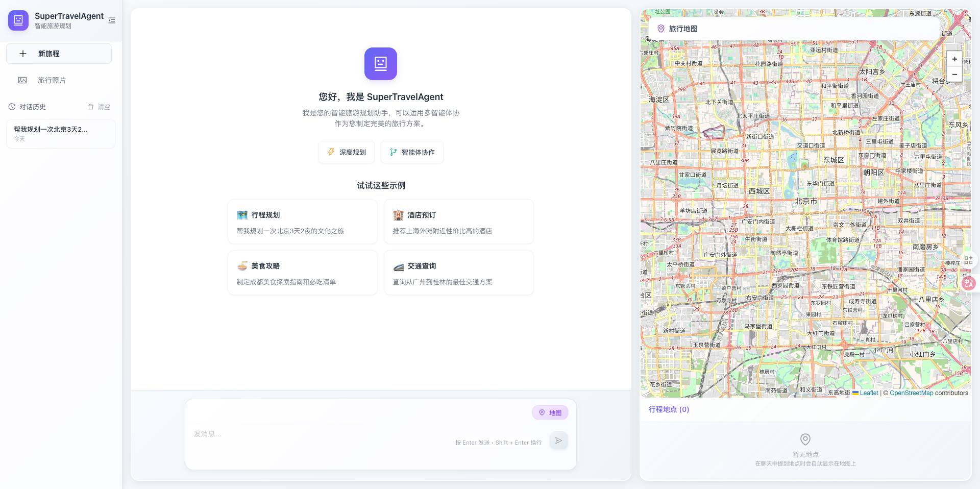
Task: Collapse the sidebar with the menu-fold icon
Action: point(112,20)
